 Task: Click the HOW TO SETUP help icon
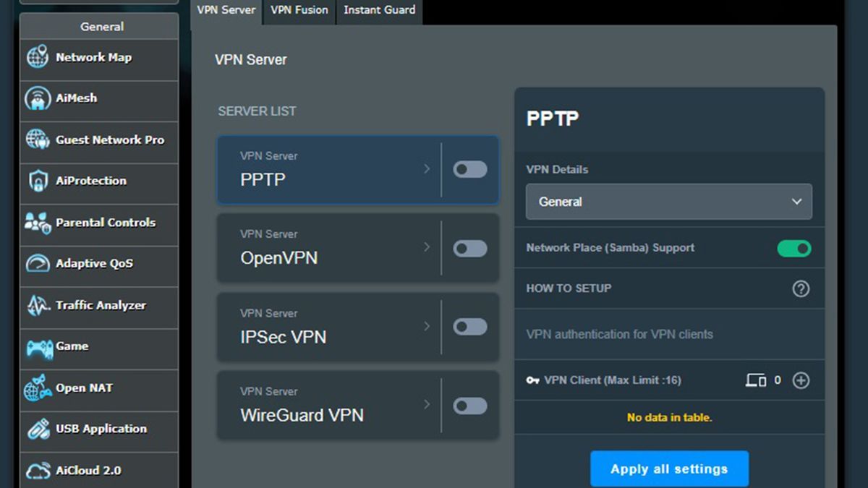pos(801,289)
